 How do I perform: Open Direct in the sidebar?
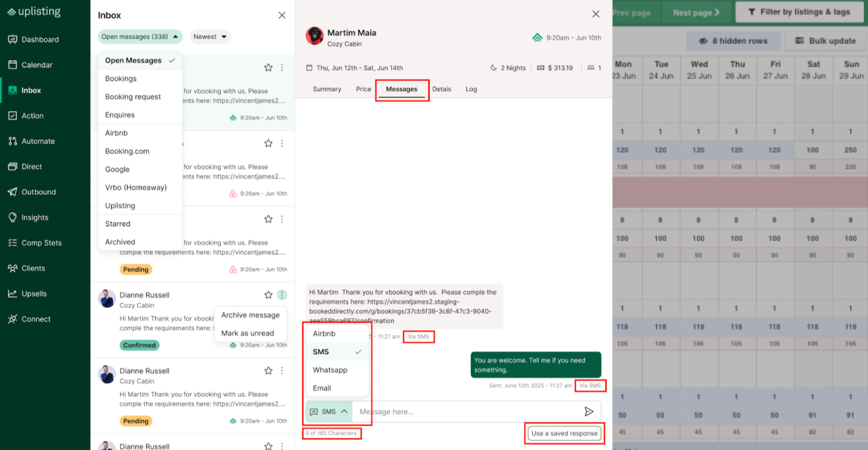(26, 166)
